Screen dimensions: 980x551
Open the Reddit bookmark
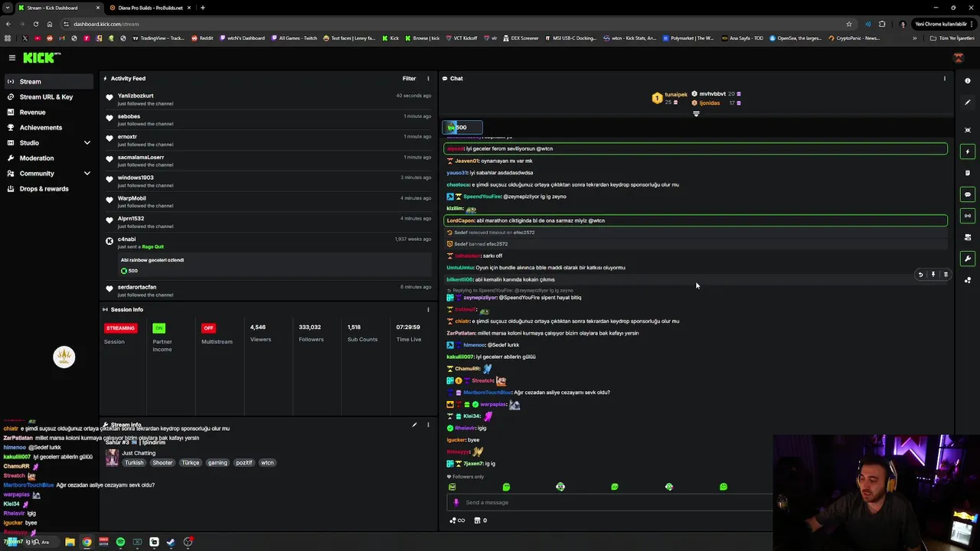(202, 37)
